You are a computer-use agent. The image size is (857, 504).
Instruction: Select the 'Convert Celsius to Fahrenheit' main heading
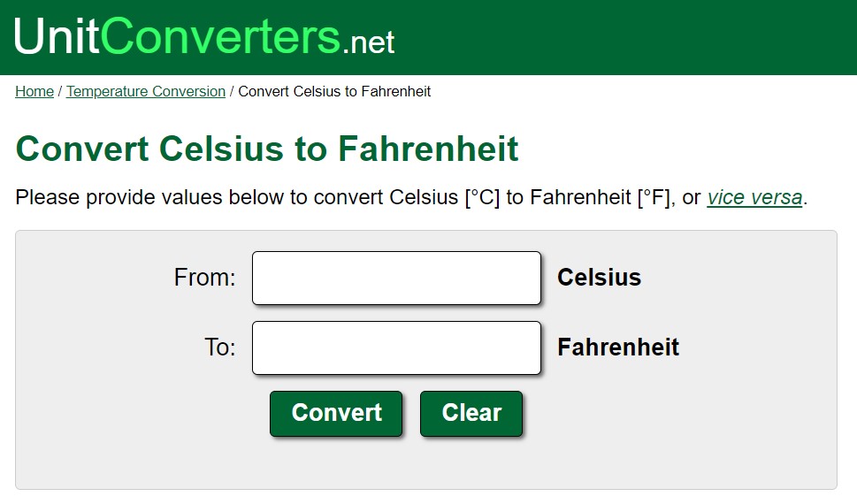point(267,149)
